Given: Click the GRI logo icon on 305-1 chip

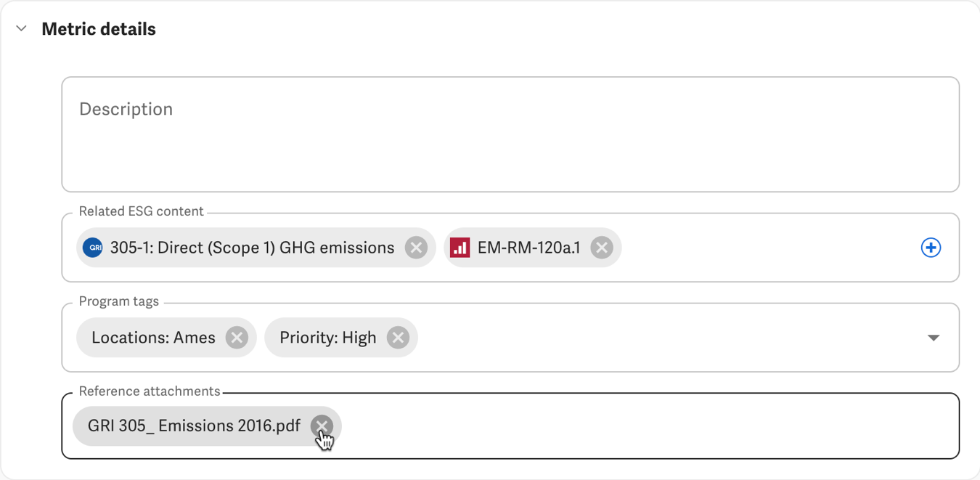Looking at the screenshot, I should click(93, 248).
